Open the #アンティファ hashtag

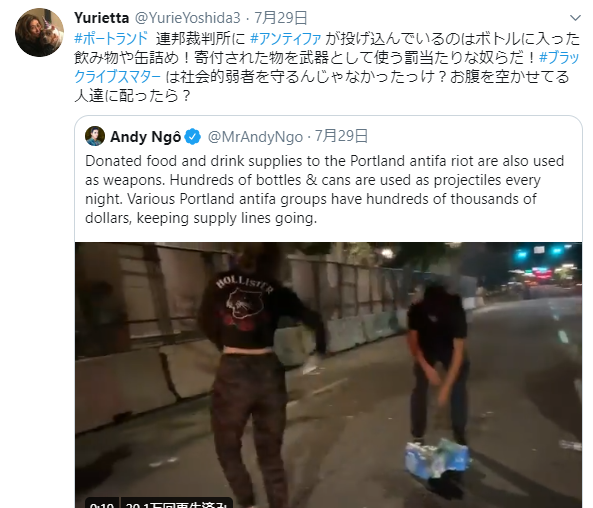(285, 38)
